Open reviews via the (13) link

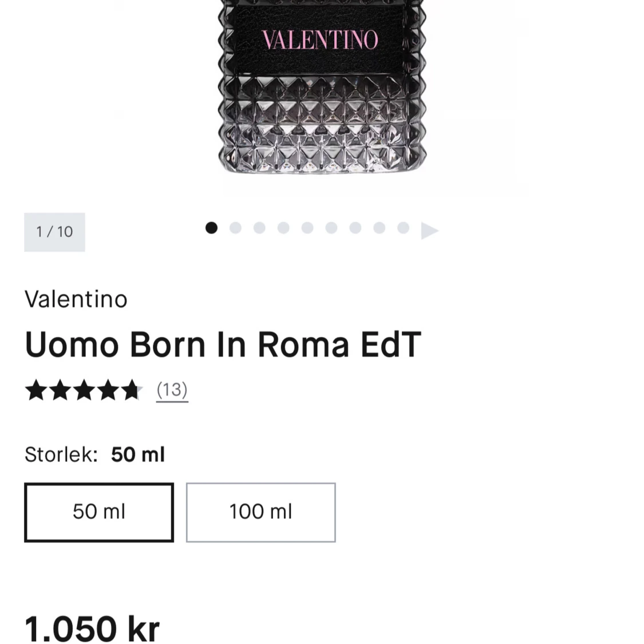tap(172, 390)
